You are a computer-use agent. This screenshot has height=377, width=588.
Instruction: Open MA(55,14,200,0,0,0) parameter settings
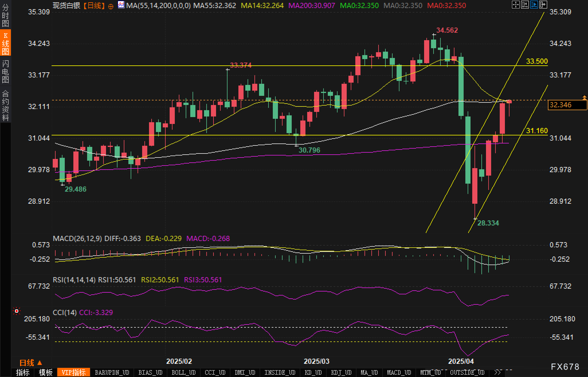pos(158,5)
